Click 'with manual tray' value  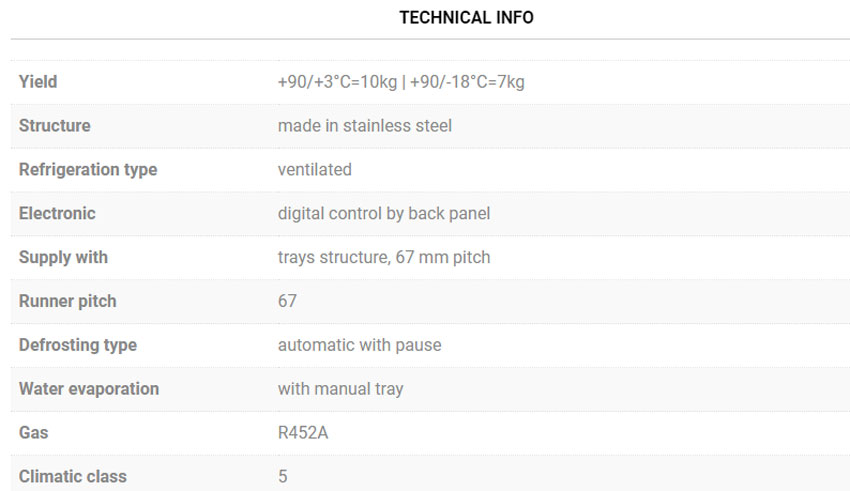[340, 389]
